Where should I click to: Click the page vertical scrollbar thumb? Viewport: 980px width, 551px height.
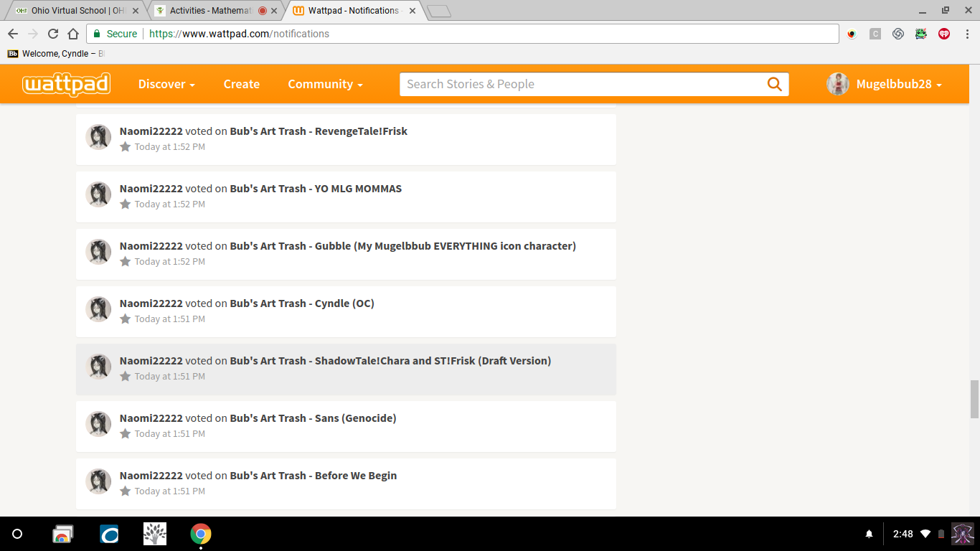point(974,399)
